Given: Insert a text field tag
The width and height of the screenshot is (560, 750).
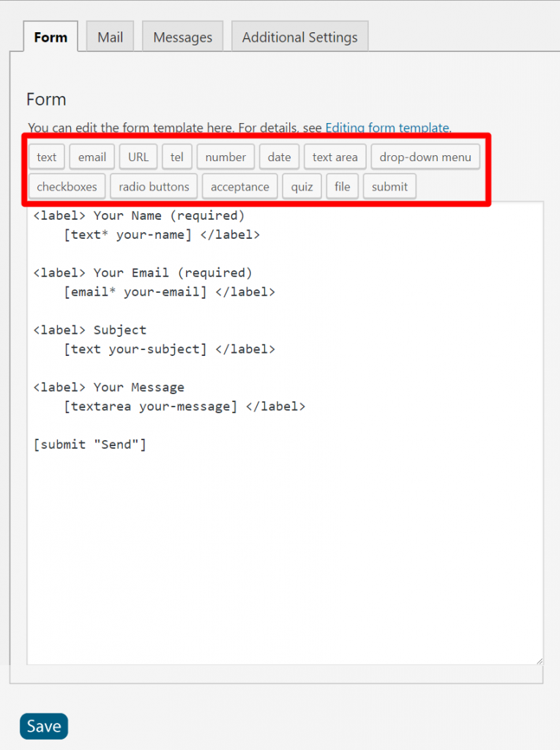Looking at the screenshot, I should [x=46, y=157].
